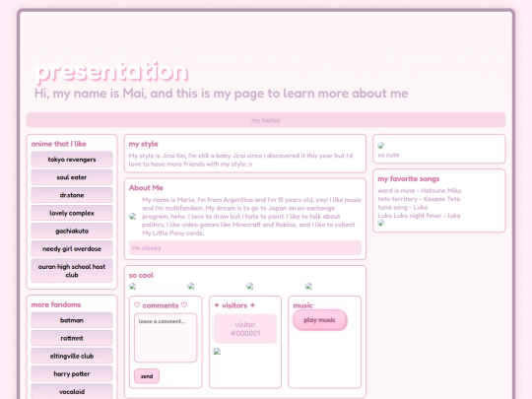Click the 'presentation' page title
Image resolution: width=532 pixels, height=399 pixels.
(111, 72)
